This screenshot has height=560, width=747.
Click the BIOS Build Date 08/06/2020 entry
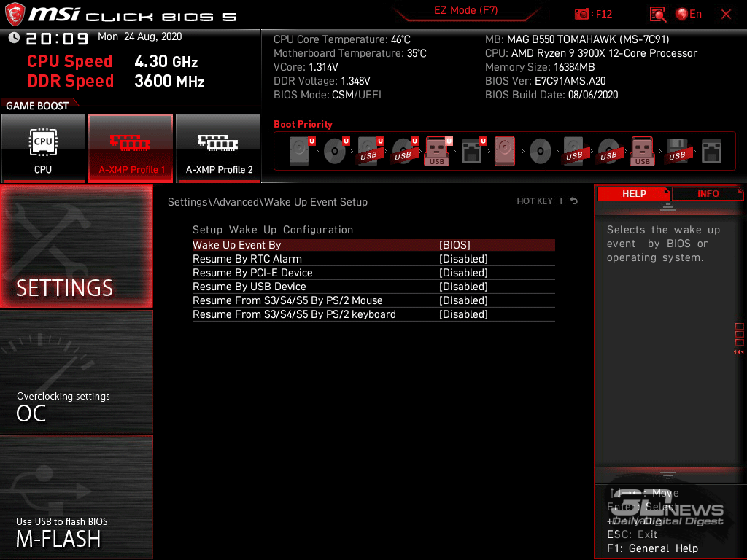(551, 95)
